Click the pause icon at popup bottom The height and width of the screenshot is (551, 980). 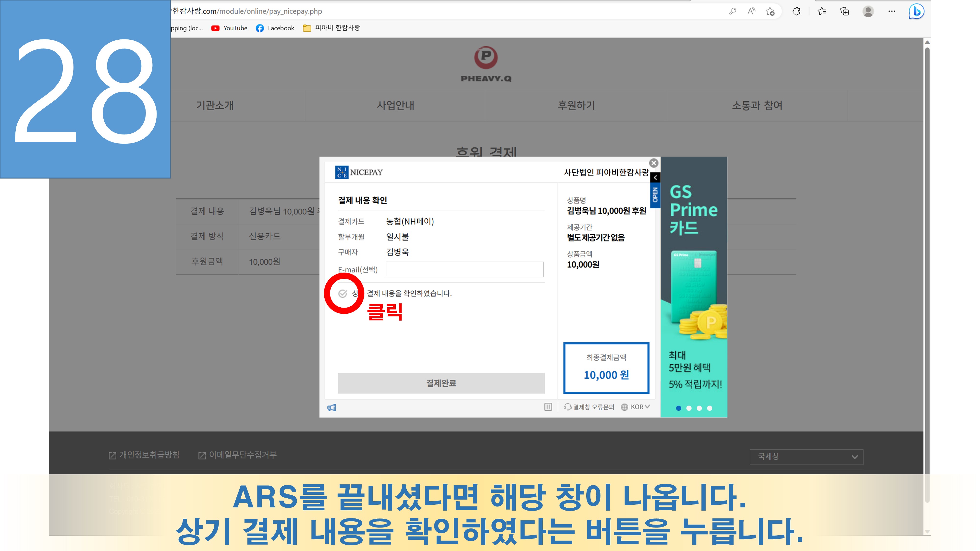[x=548, y=407]
